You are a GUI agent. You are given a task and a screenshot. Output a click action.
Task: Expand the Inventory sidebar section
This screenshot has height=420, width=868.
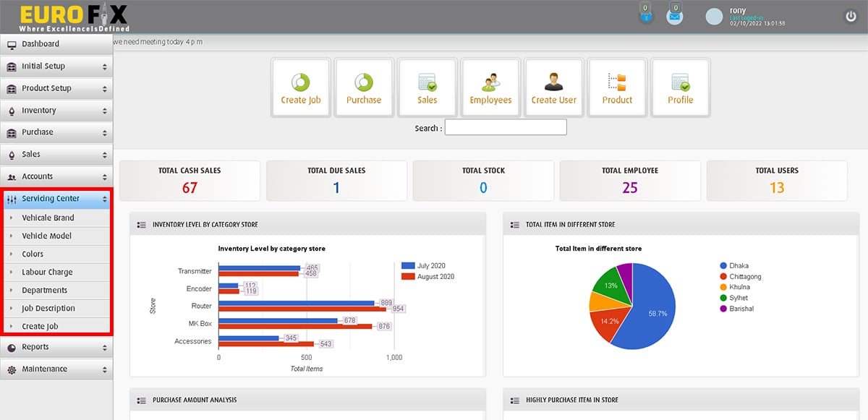tap(56, 111)
